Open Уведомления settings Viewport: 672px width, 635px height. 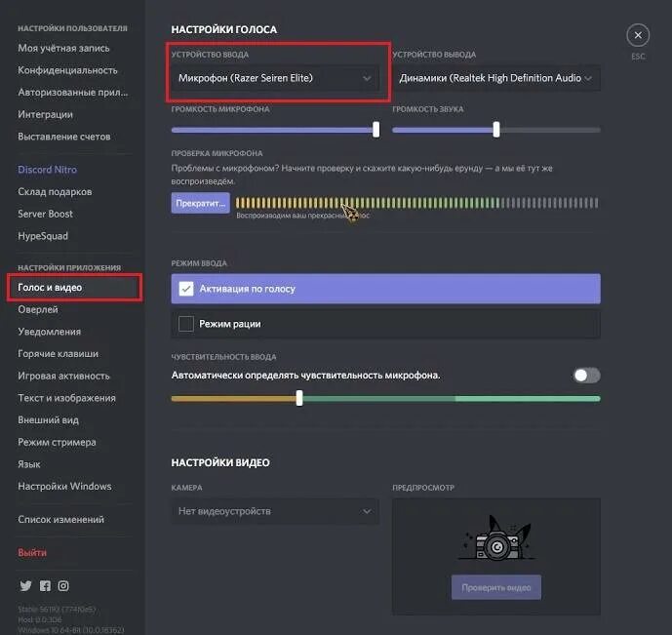pyautogui.click(x=50, y=332)
